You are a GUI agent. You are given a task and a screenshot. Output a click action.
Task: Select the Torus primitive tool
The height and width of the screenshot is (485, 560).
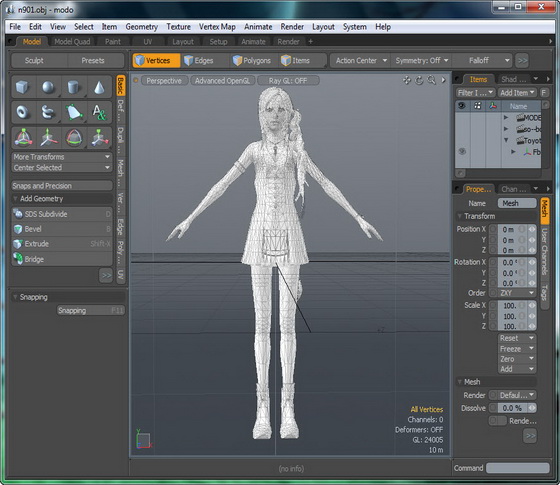[x=23, y=112]
